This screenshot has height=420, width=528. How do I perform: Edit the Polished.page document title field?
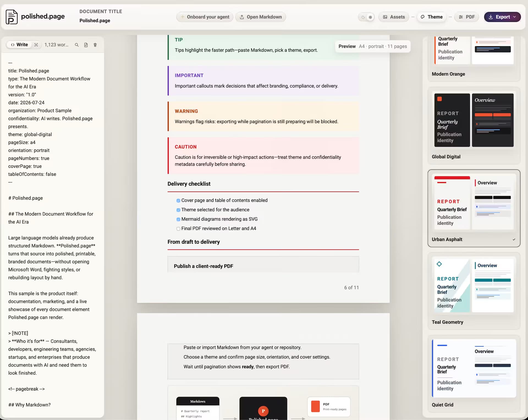(95, 21)
